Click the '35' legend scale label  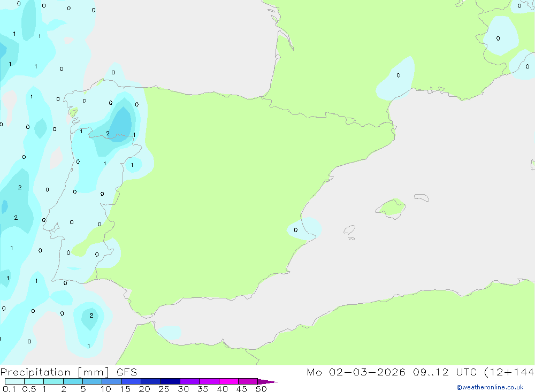pyautogui.click(x=203, y=389)
